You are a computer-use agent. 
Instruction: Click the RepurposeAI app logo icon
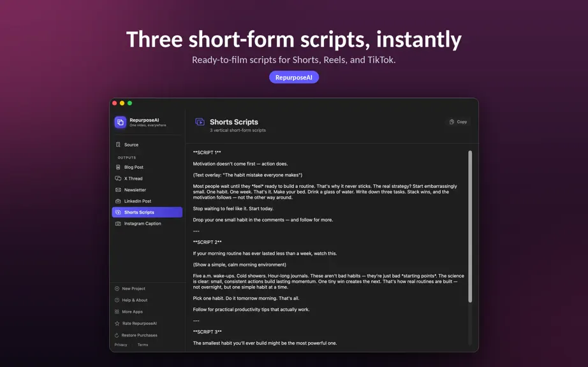point(121,122)
